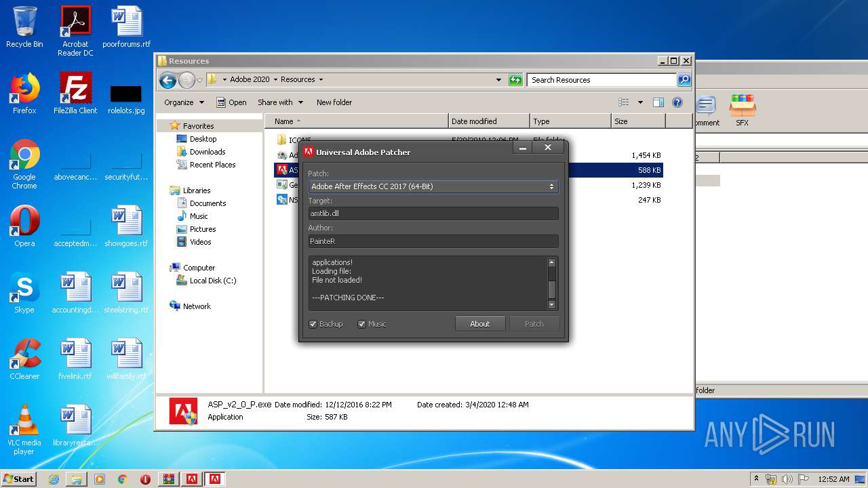Screen dimensions: 868x488
Task: Click the Change your view icon
Action: tap(624, 102)
